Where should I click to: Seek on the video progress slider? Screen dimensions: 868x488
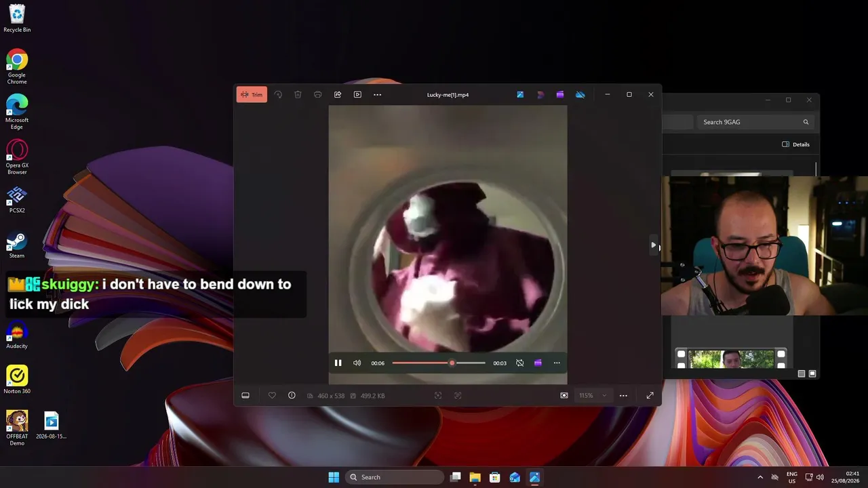(x=439, y=363)
